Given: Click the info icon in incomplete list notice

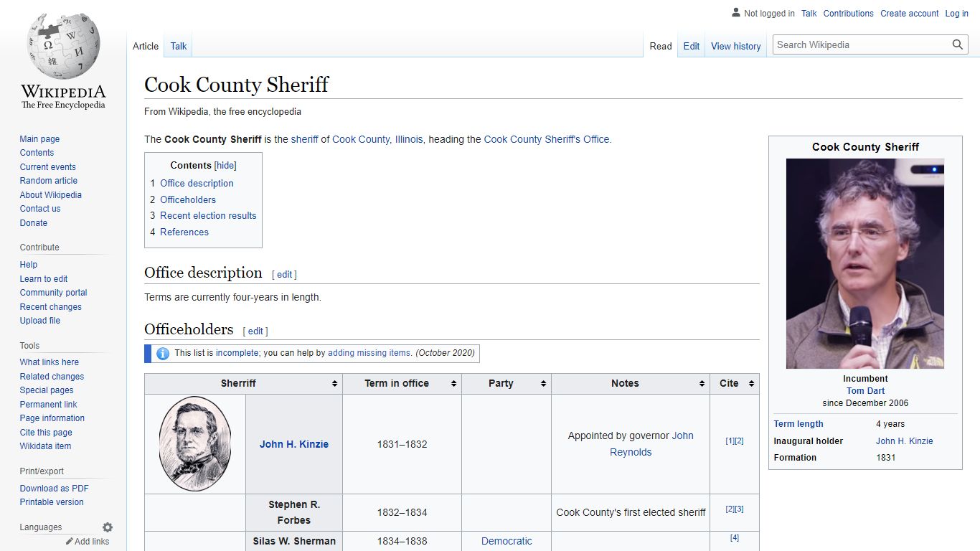Looking at the screenshot, I should pyautogui.click(x=163, y=353).
